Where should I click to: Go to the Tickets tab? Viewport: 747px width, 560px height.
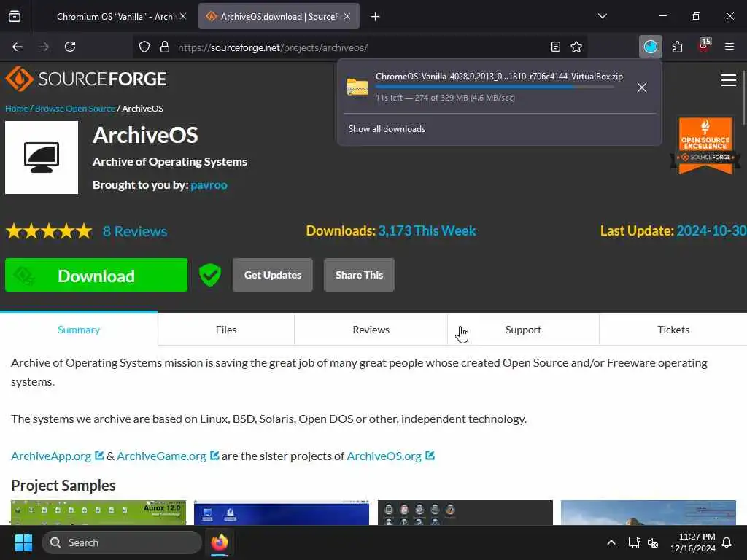pyautogui.click(x=673, y=330)
